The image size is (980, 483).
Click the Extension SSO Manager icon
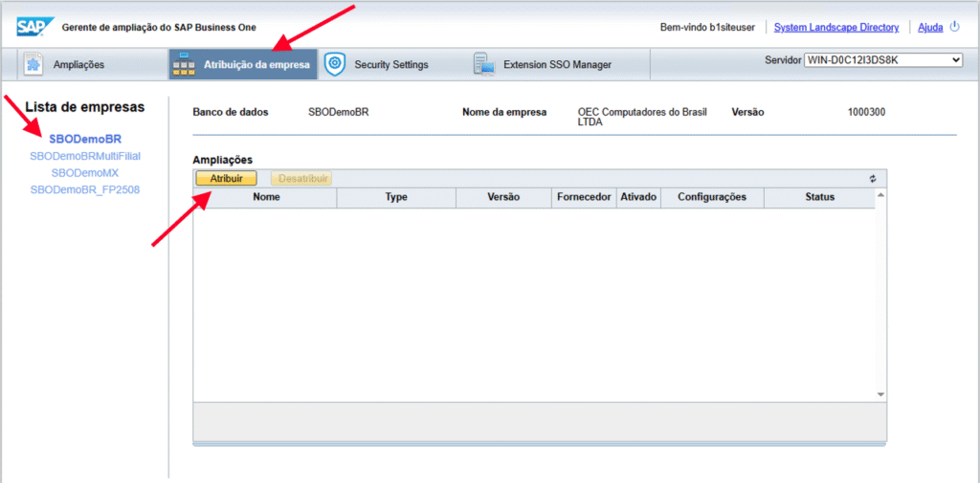coord(483,65)
